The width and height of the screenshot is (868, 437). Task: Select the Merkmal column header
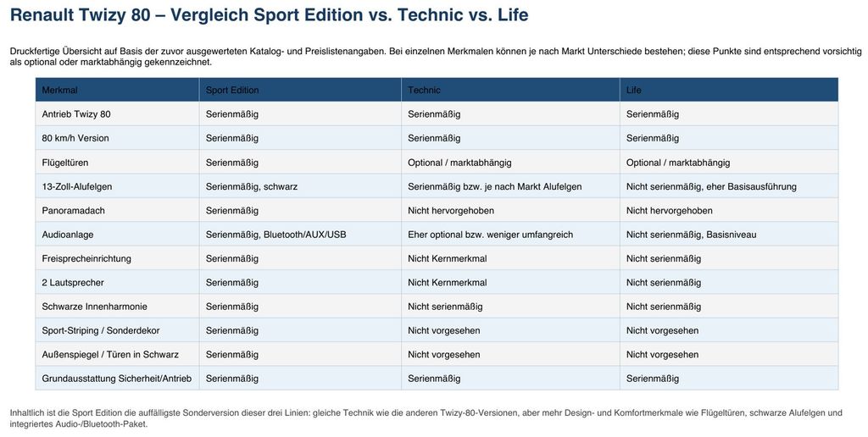tap(60, 90)
